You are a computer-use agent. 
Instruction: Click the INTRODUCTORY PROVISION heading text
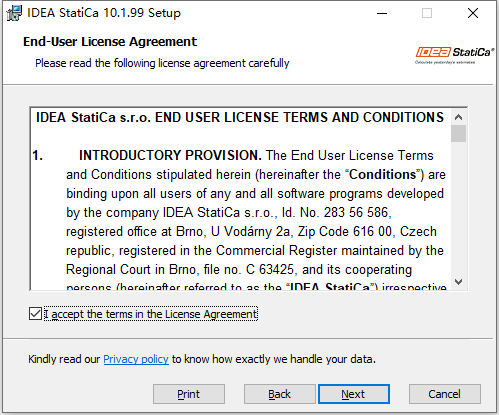170,155
